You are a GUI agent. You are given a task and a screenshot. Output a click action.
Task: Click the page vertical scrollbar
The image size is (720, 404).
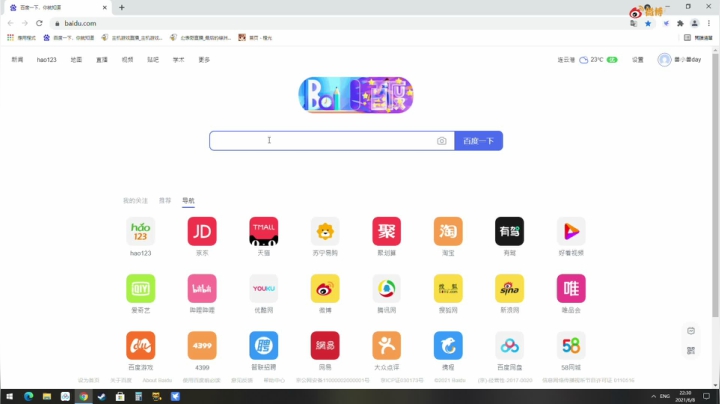pyautogui.click(x=715, y=185)
